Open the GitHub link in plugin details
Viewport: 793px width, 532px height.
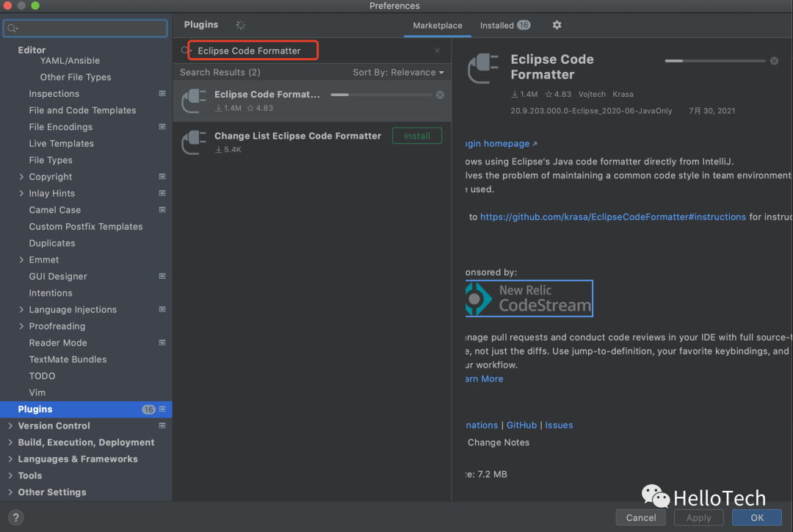point(521,425)
